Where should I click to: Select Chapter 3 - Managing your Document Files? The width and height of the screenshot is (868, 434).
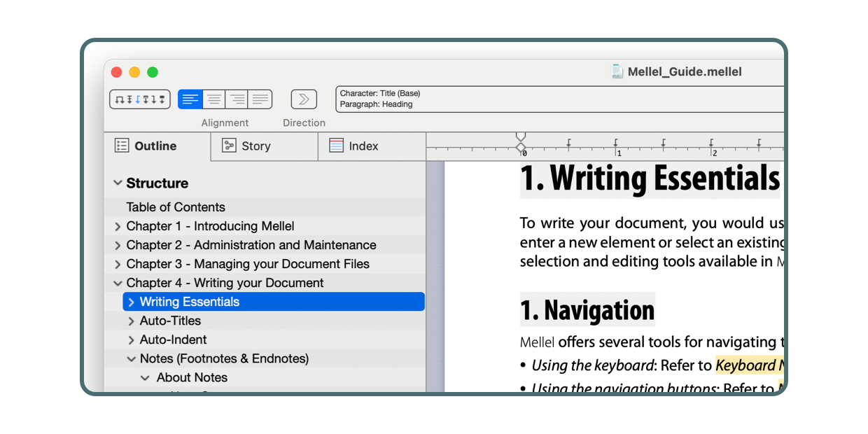pos(265,264)
